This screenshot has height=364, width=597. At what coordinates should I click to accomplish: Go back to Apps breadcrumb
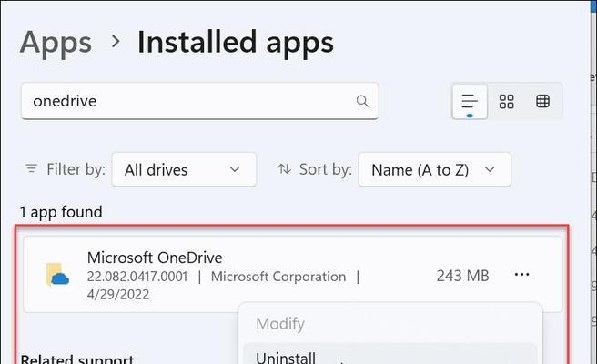(56, 43)
